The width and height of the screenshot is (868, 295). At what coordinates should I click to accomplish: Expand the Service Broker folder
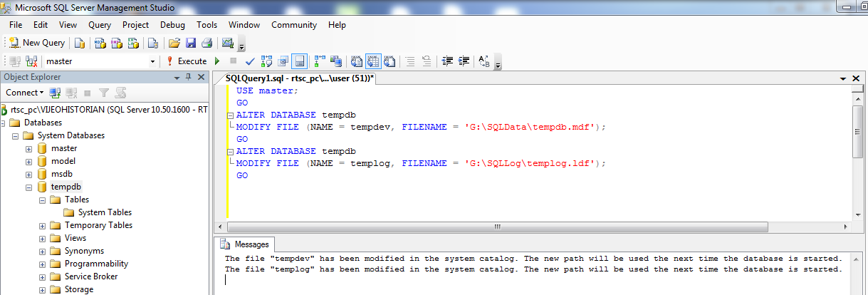[42, 277]
